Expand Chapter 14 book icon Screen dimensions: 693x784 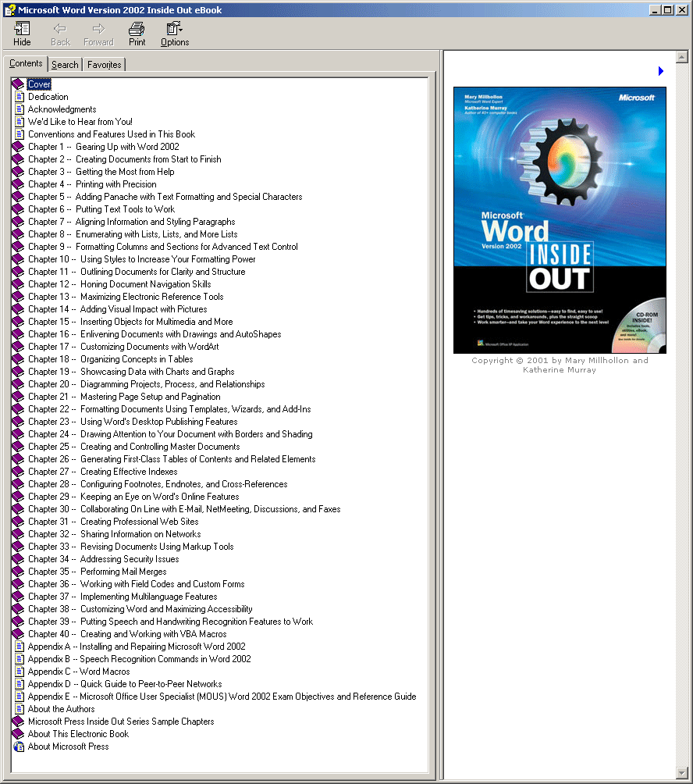19,309
